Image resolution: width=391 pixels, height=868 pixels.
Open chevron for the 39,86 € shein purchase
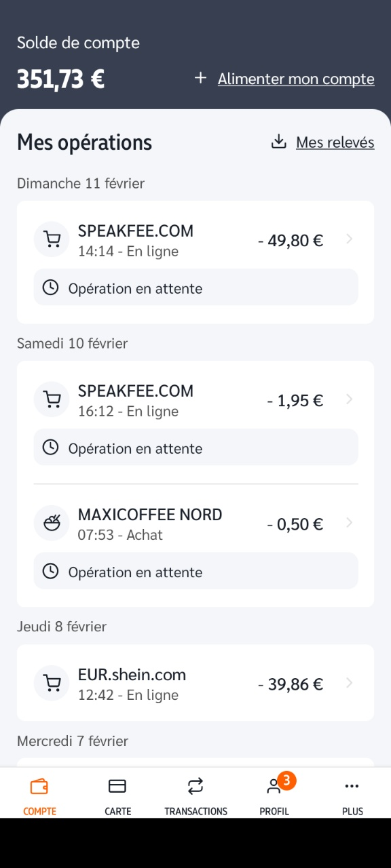point(349,683)
